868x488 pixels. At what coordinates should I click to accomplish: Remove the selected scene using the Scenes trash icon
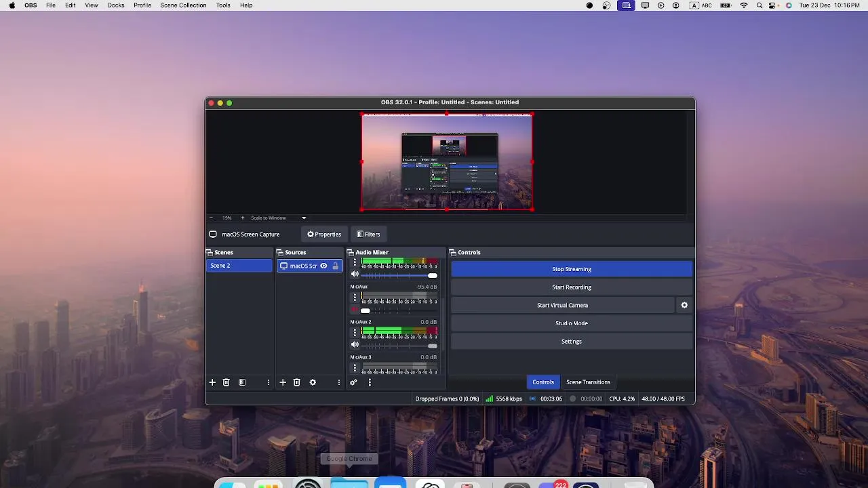tap(226, 382)
